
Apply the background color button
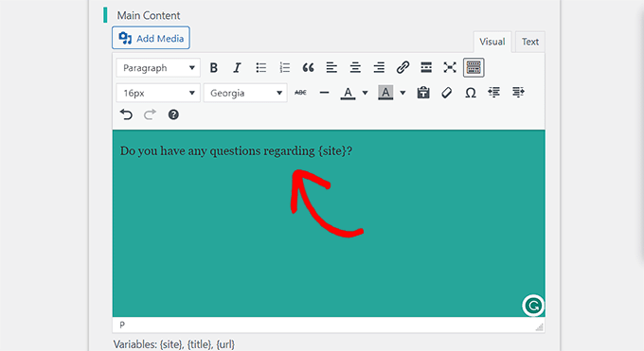coord(385,93)
